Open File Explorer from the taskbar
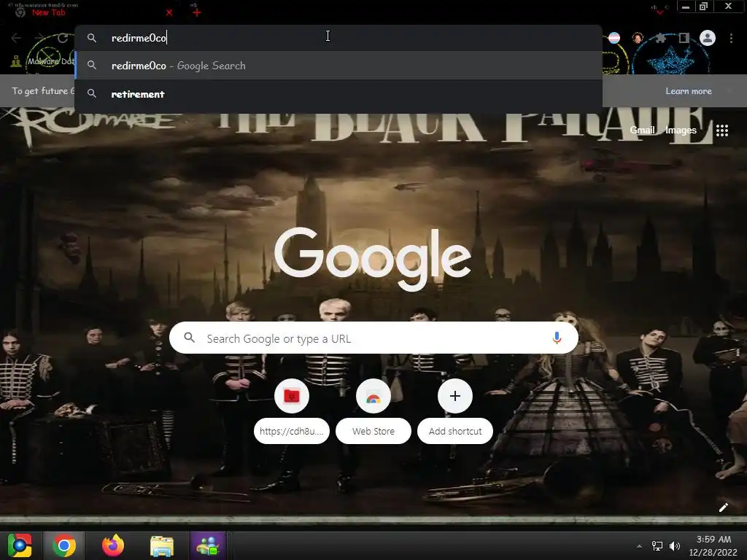Screen dimensions: 747x560 click(x=162, y=545)
